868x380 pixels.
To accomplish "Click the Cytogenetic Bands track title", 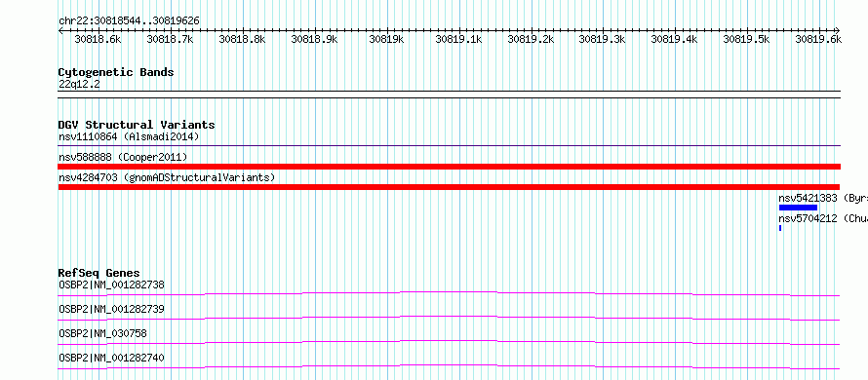I will [116, 72].
